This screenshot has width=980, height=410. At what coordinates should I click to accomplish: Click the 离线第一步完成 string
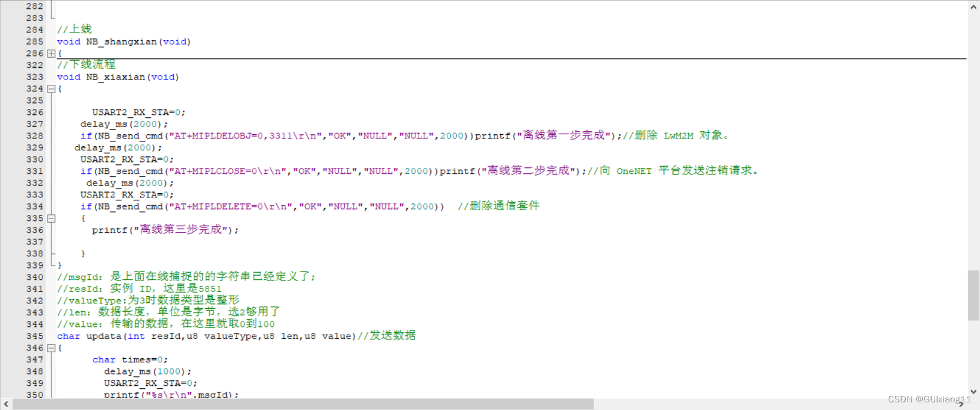pyautogui.click(x=563, y=135)
